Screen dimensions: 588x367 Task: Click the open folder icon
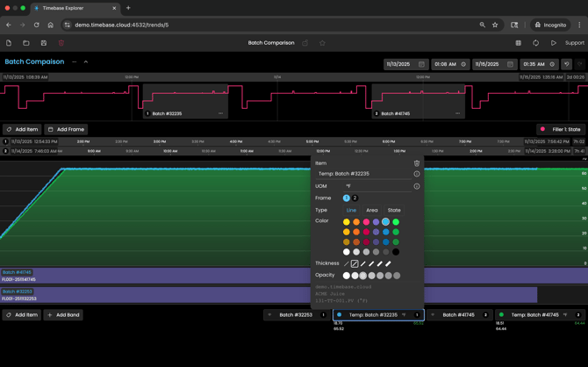click(26, 43)
